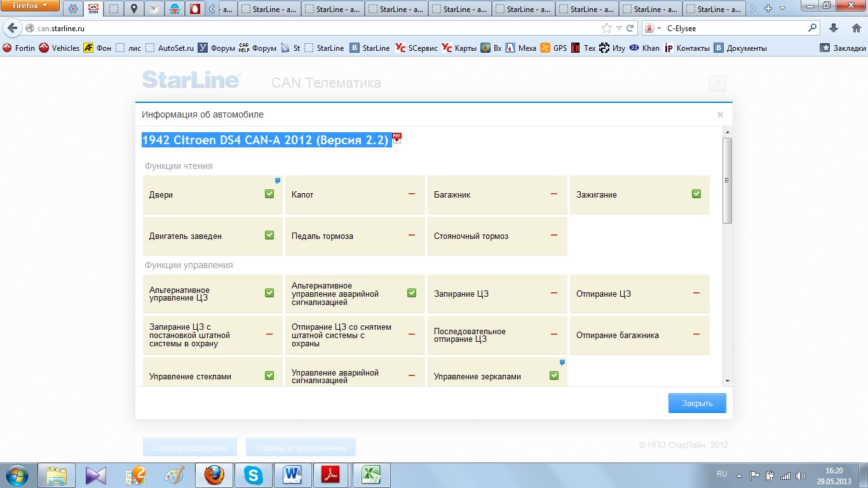Image resolution: width=868 pixels, height=488 pixels.
Task: Toggle the Зажигание checkbox
Action: [x=696, y=194]
